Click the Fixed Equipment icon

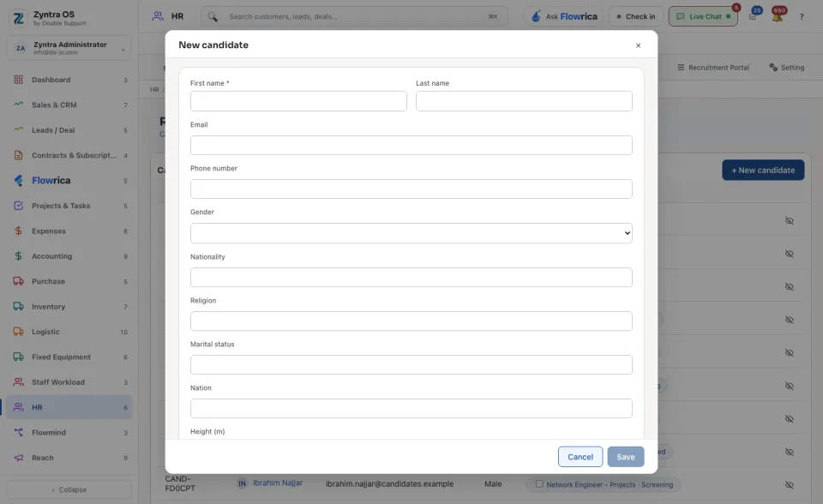click(x=18, y=357)
